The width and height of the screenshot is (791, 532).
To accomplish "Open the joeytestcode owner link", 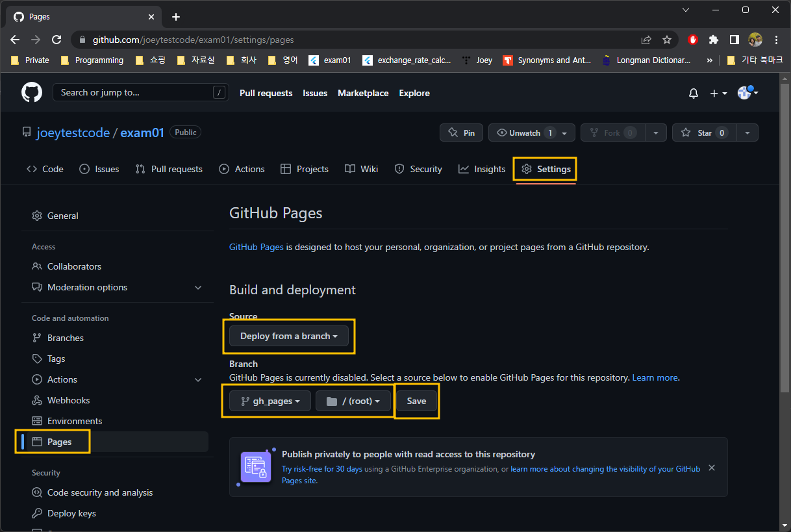I will 73,133.
